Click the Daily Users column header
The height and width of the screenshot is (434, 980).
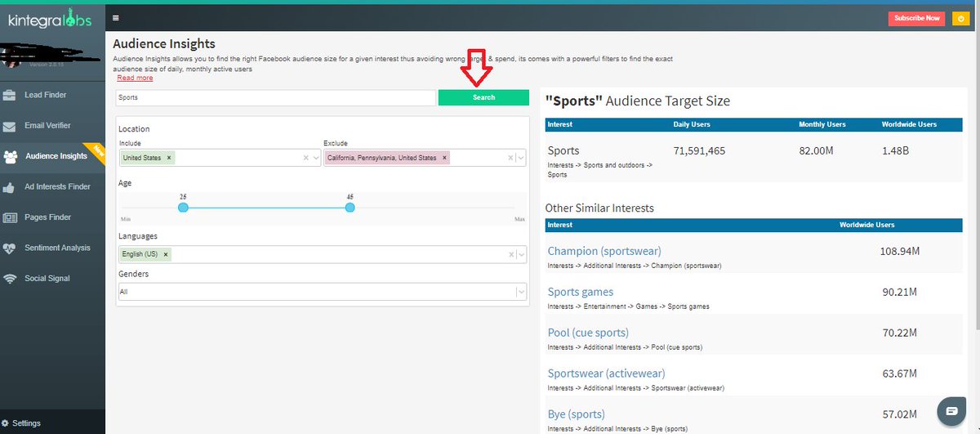[691, 124]
